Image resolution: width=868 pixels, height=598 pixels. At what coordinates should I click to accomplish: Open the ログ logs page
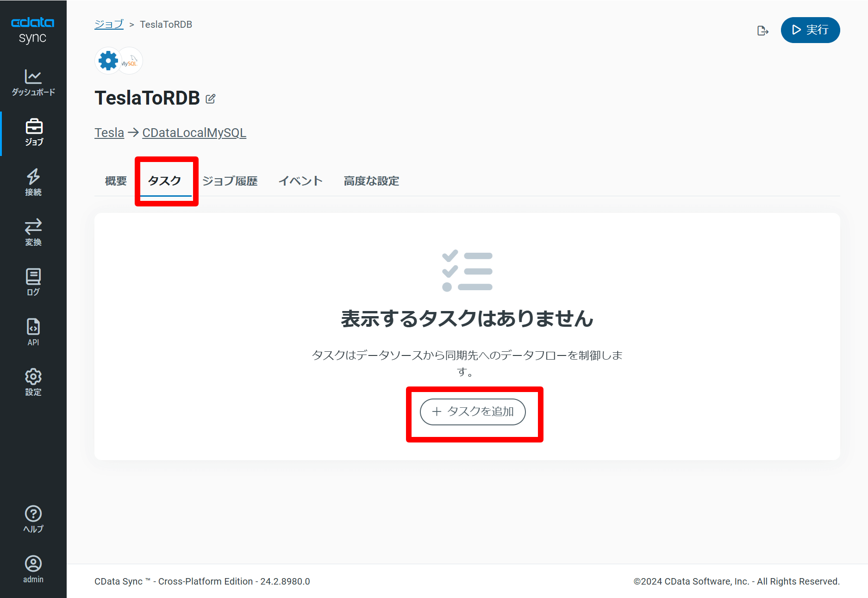(x=33, y=282)
